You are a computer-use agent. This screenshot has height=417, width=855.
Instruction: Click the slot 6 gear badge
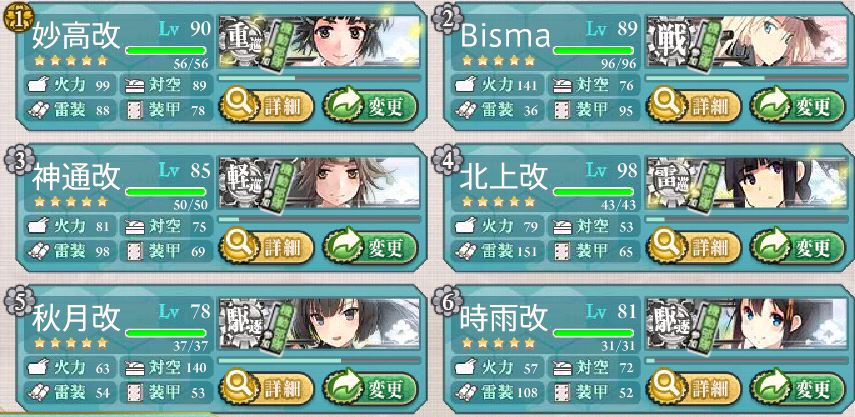click(446, 300)
